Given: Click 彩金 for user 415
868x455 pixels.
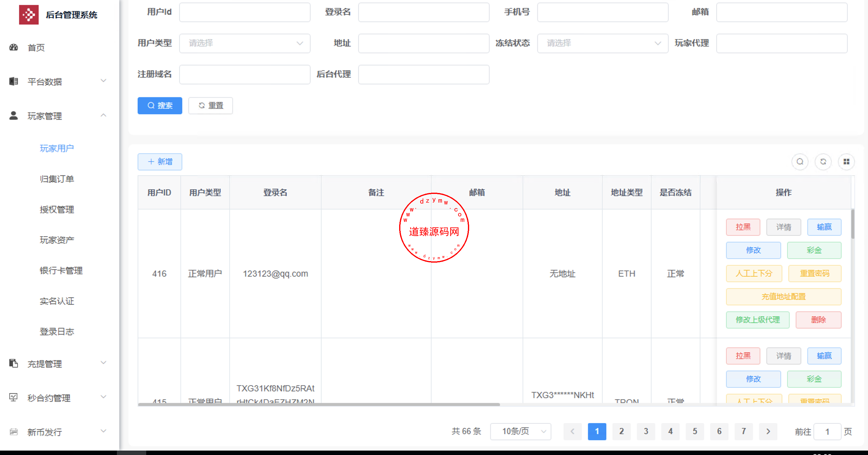Looking at the screenshot, I should (x=814, y=379).
